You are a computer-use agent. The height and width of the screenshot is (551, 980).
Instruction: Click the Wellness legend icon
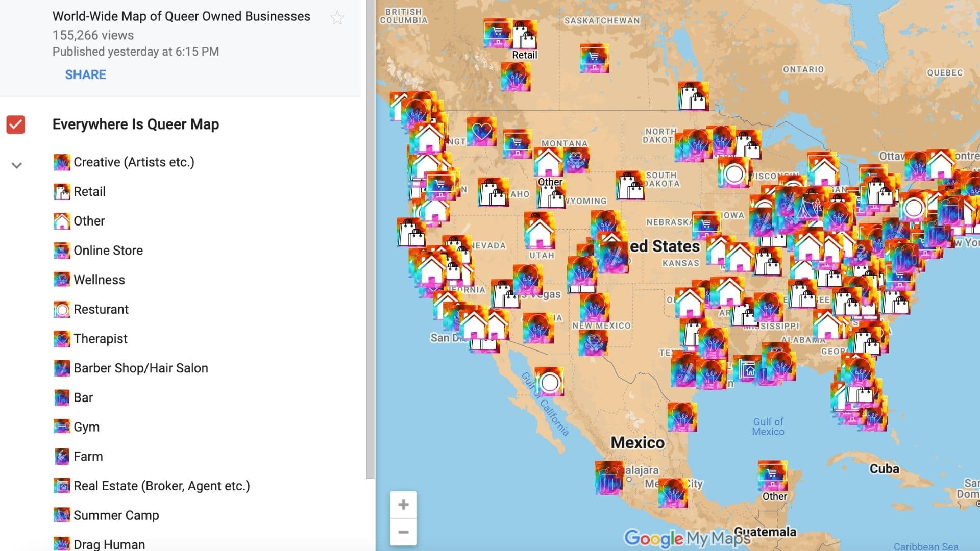(61, 280)
